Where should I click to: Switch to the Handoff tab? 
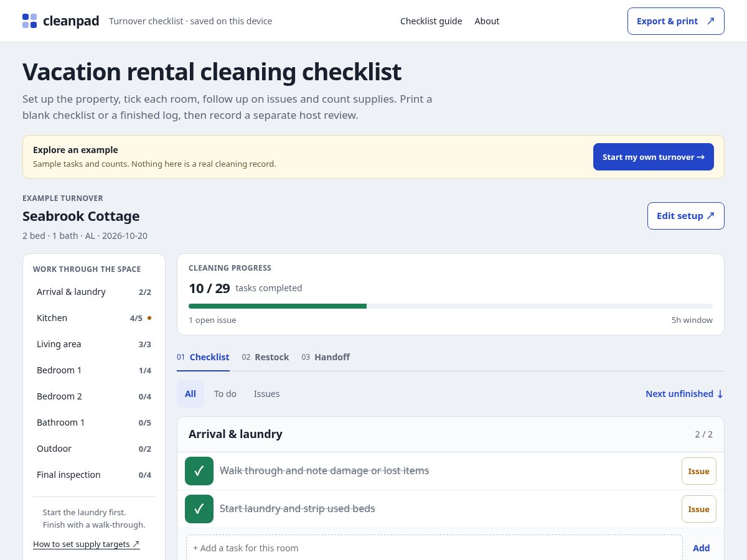pyautogui.click(x=326, y=357)
